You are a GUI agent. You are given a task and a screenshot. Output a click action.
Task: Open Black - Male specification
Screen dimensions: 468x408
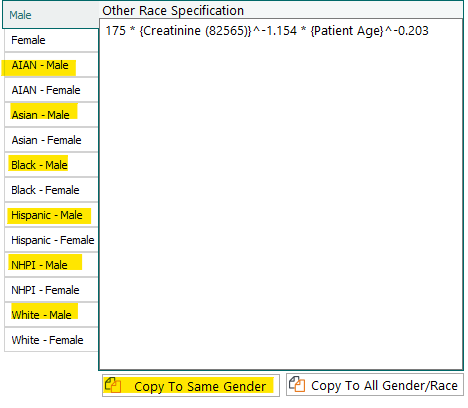click(x=51, y=165)
